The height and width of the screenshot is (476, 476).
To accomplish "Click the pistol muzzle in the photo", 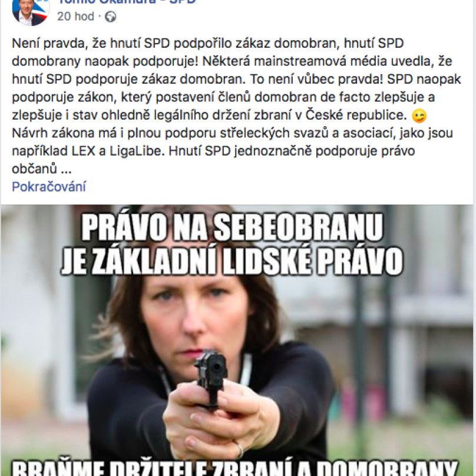I will [216, 366].
